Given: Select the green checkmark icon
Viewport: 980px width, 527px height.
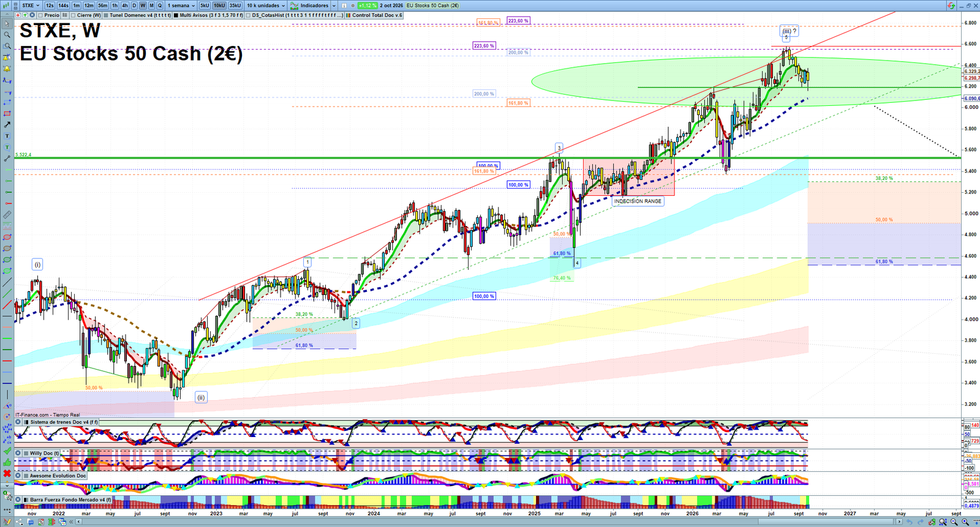Looking at the screenshot, I should click(x=7, y=451).
